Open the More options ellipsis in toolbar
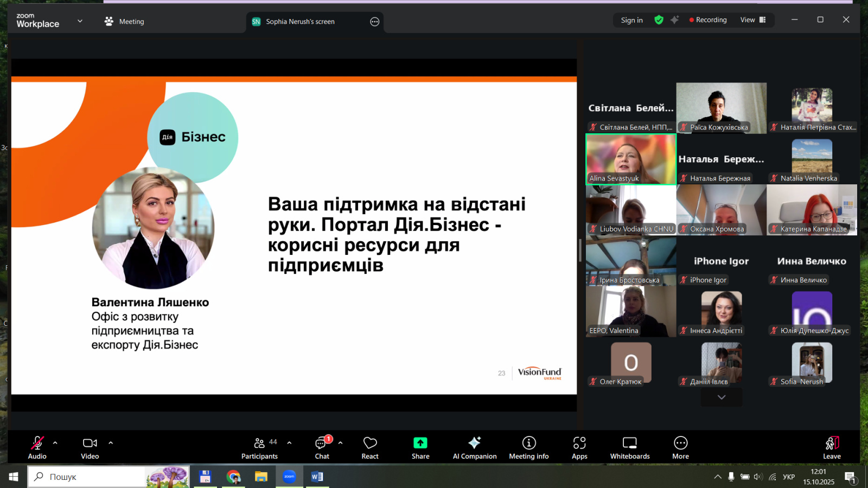 680,444
